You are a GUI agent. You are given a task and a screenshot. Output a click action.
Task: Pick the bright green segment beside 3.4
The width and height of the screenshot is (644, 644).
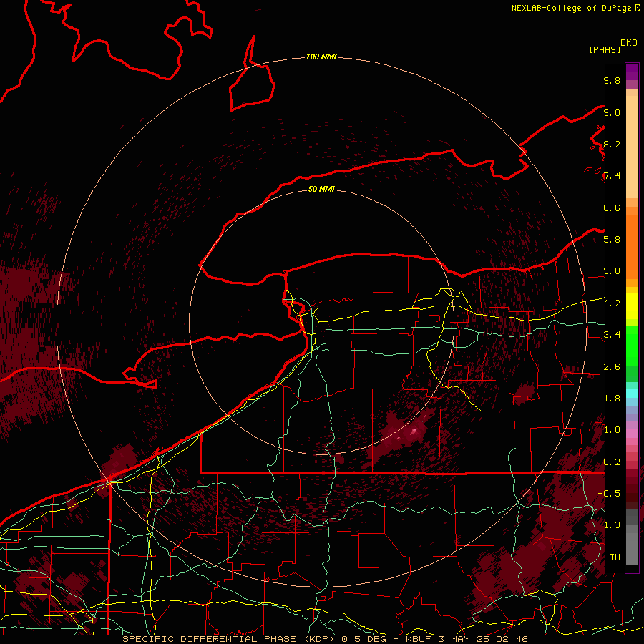coord(632,344)
